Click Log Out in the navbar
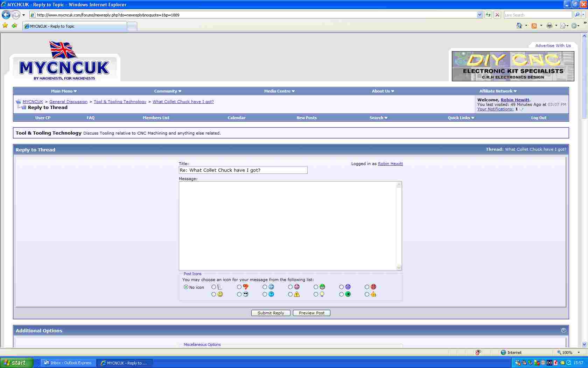 (x=539, y=118)
